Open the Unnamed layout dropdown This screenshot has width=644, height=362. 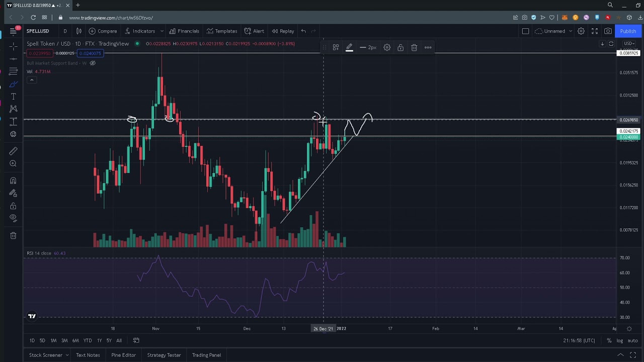(x=554, y=31)
